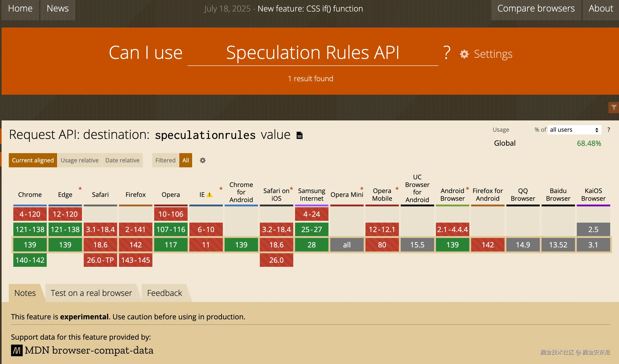The image size is (619, 364).
Task: Switch to Usage relative view
Action: point(79,160)
